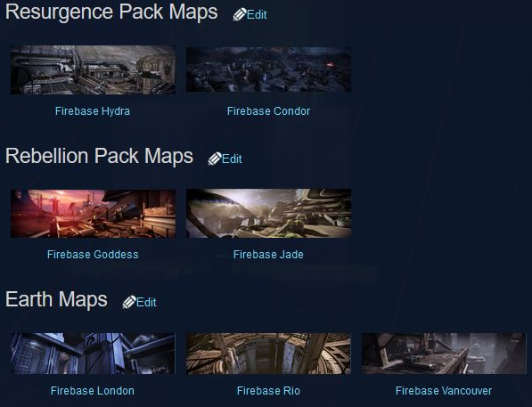Open the Firebase Condor thumbnail image

pos(269,69)
